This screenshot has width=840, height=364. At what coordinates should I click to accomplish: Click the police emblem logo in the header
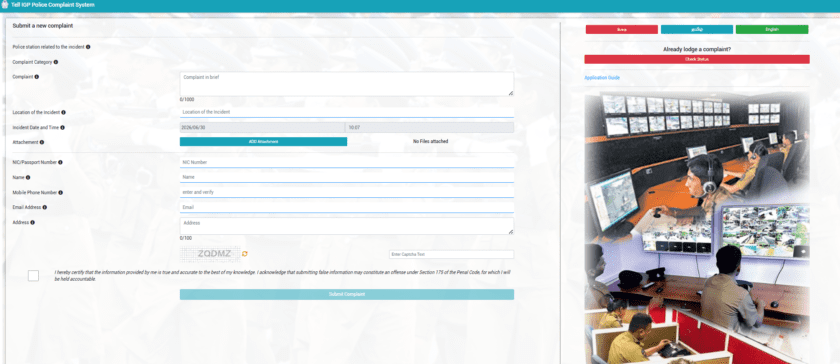click(x=5, y=5)
